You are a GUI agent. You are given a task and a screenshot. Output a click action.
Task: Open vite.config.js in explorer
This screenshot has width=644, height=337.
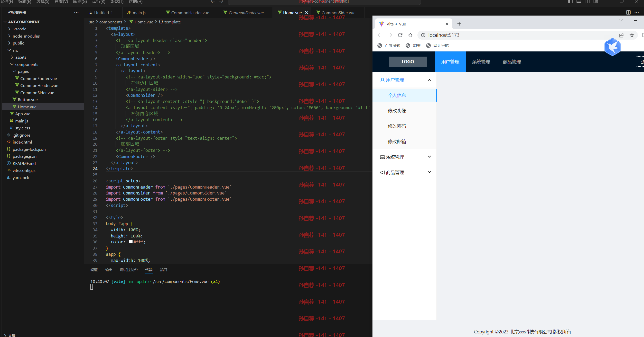(x=43, y=170)
